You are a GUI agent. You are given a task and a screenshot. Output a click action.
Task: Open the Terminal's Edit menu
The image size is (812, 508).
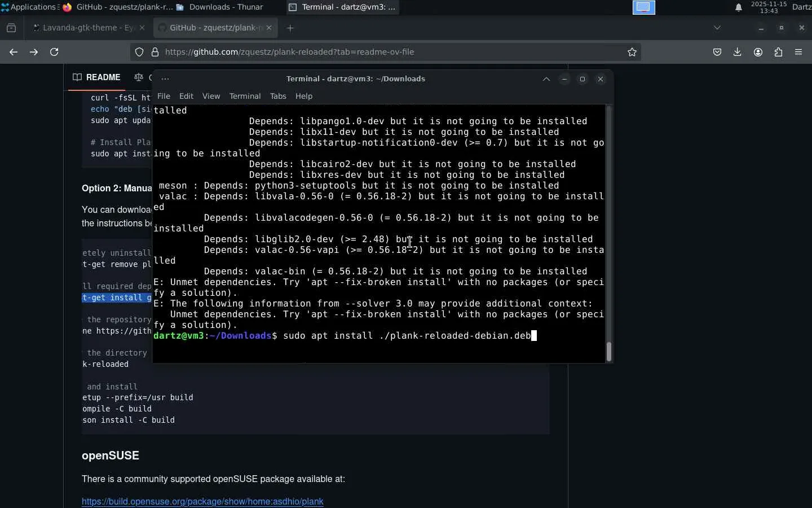[x=186, y=96]
